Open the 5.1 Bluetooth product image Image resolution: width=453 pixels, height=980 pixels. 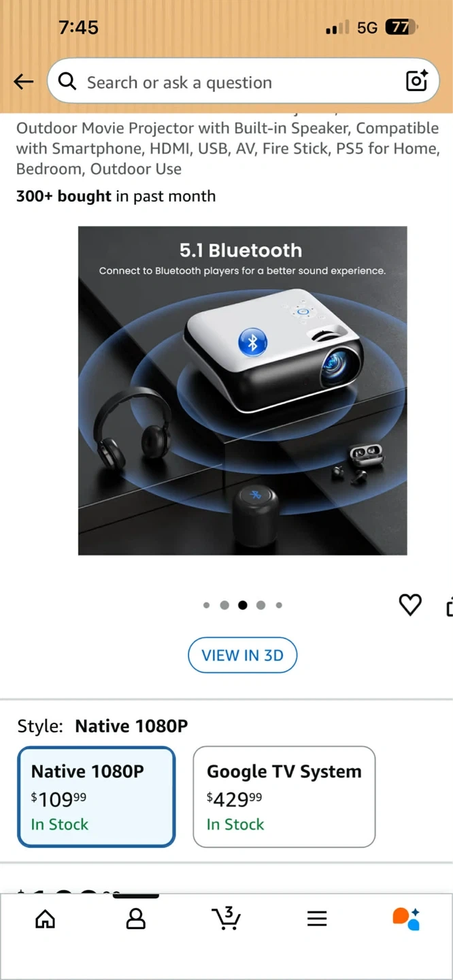tap(243, 391)
